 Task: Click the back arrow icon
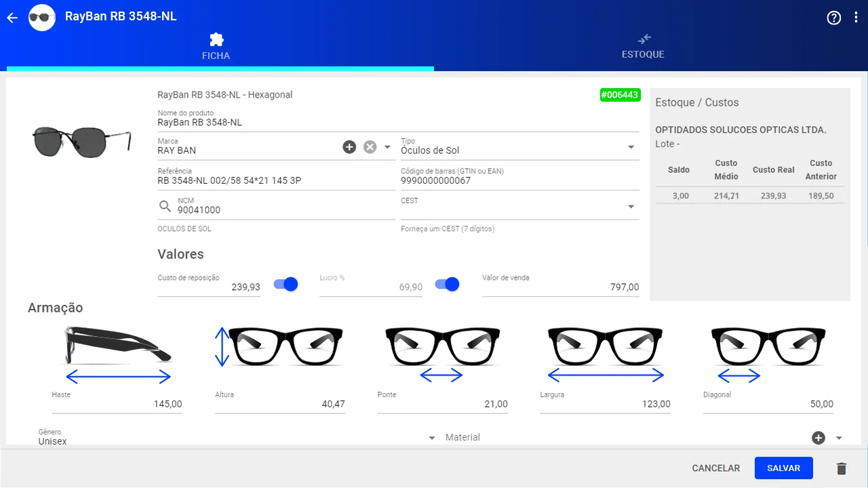click(x=12, y=18)
